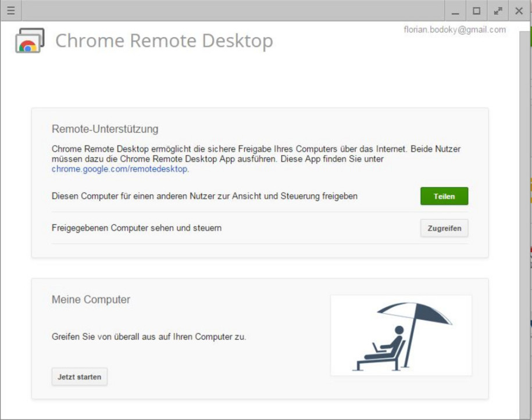Close the Chrome Remote Desktop window
The height and width of the screenshot is (420, 532).
(519, 11)
